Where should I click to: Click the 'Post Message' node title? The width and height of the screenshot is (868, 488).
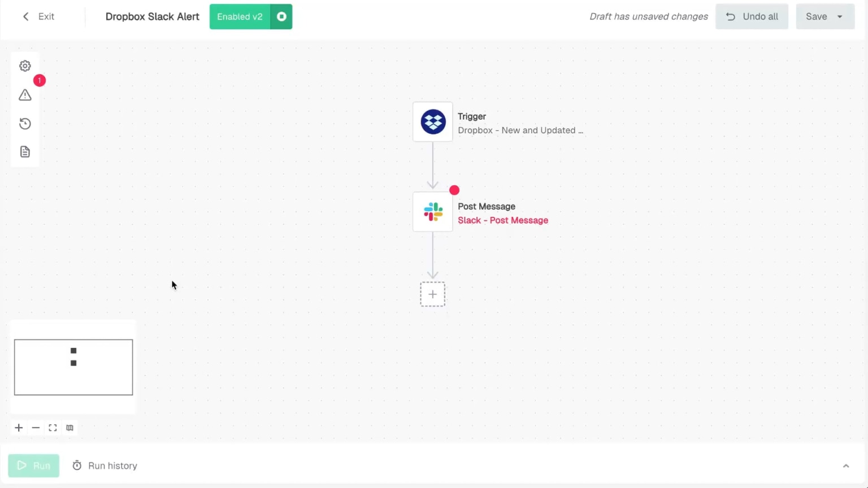tap(487, 207)
